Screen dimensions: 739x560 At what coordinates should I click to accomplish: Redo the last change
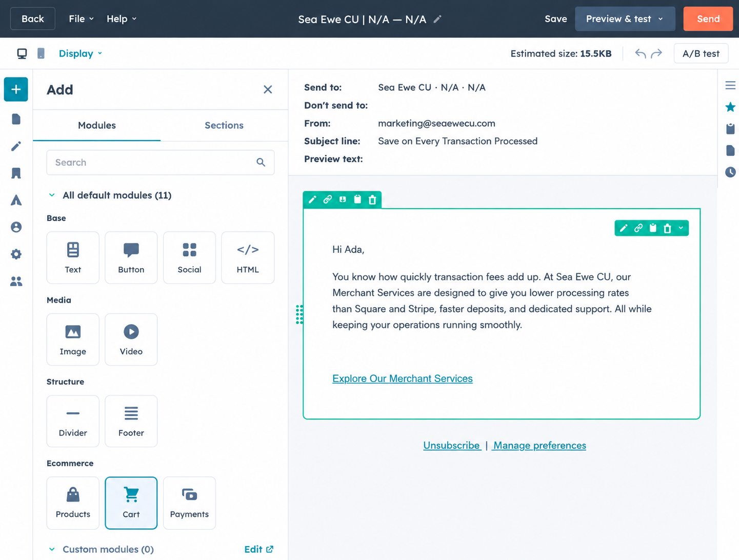(x=656, y=53)
